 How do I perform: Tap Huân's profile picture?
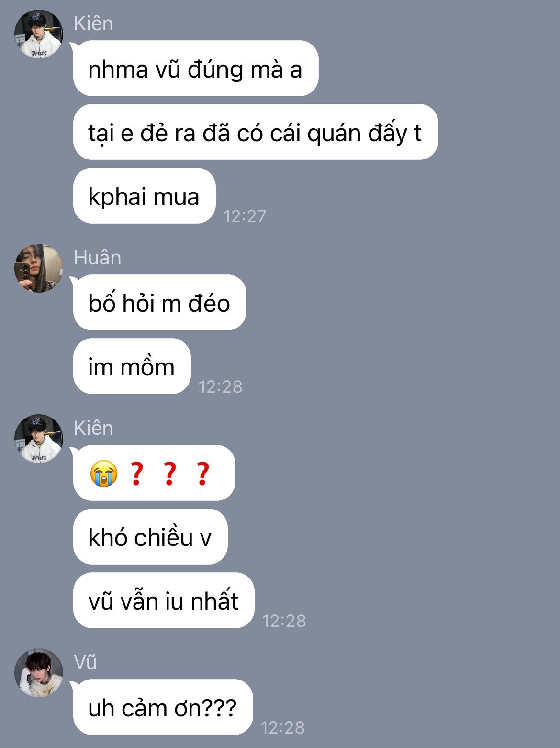click(39, 268)
